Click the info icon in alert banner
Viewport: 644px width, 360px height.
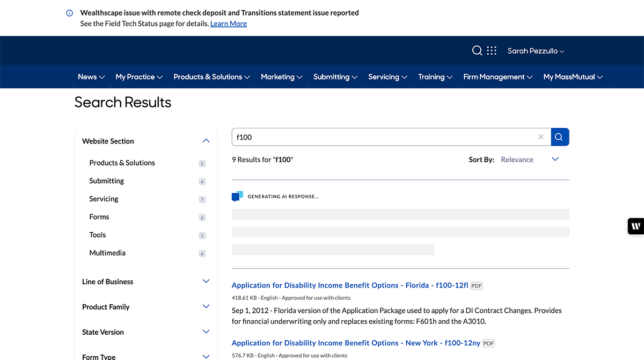(69, 13)
